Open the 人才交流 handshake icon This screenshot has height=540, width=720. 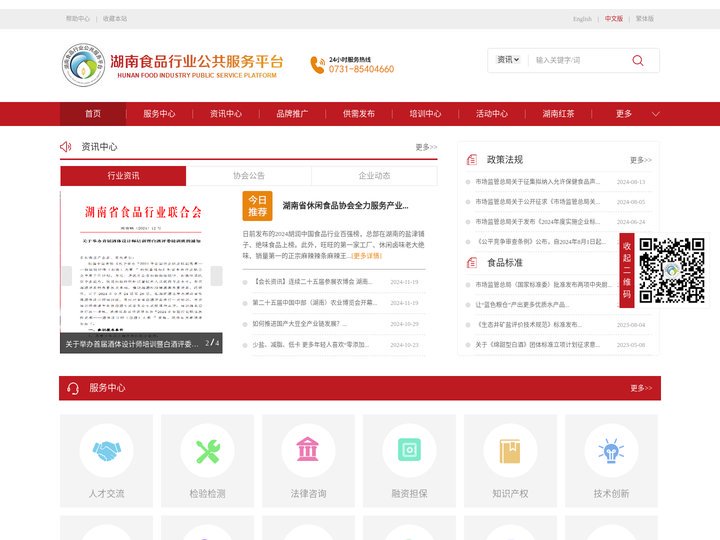[x=107, y=450]
